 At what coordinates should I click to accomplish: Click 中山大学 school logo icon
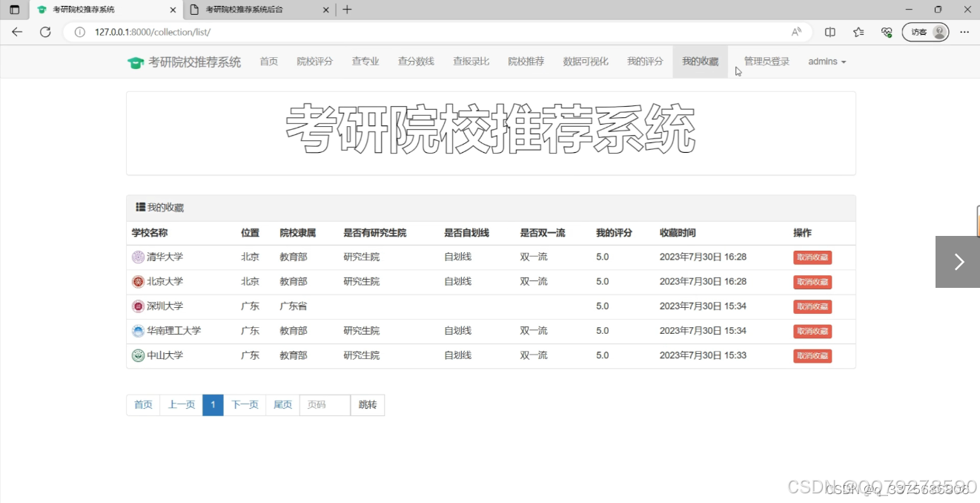pos(138,355)
